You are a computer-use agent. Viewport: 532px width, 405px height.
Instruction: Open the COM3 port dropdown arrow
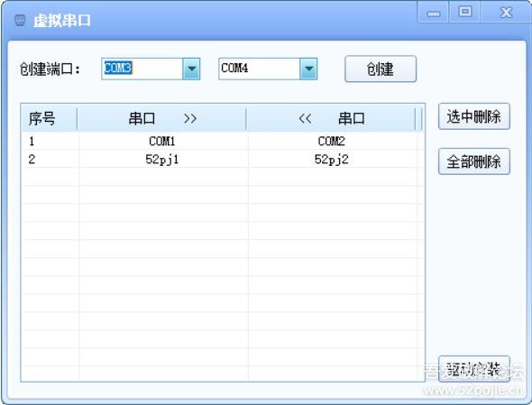[191, 69]
